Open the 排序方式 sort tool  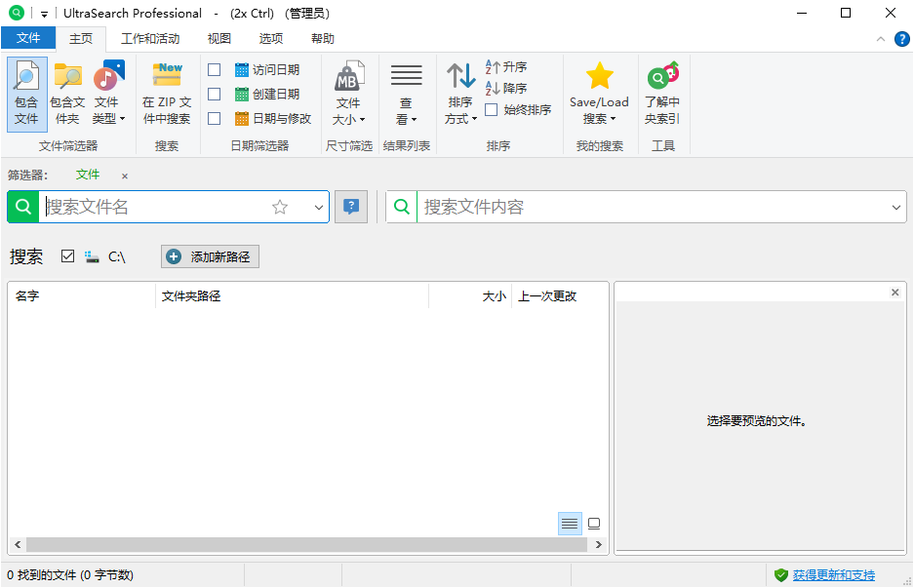click(x=459, y=93)
